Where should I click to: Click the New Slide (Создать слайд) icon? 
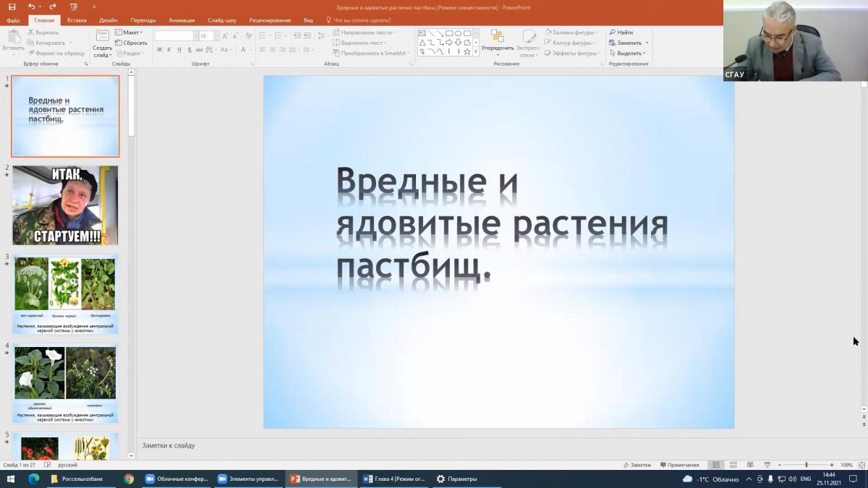(x=102, y=35)
